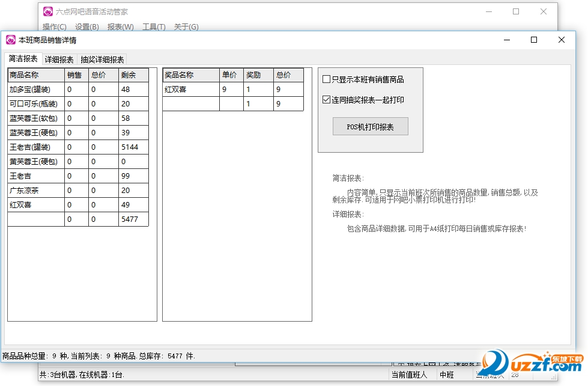
Task: Click the 奖品名称 column header
Action: (191, 75)
